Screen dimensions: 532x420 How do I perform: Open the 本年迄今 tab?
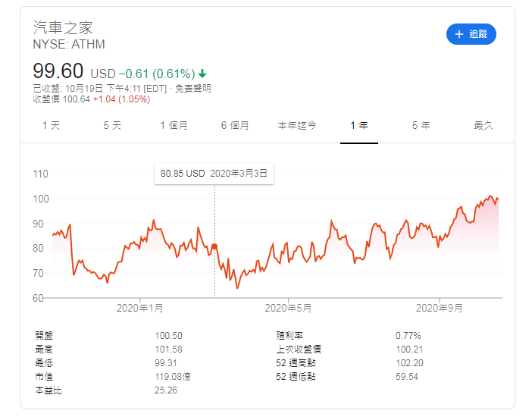tap(297, 125)
